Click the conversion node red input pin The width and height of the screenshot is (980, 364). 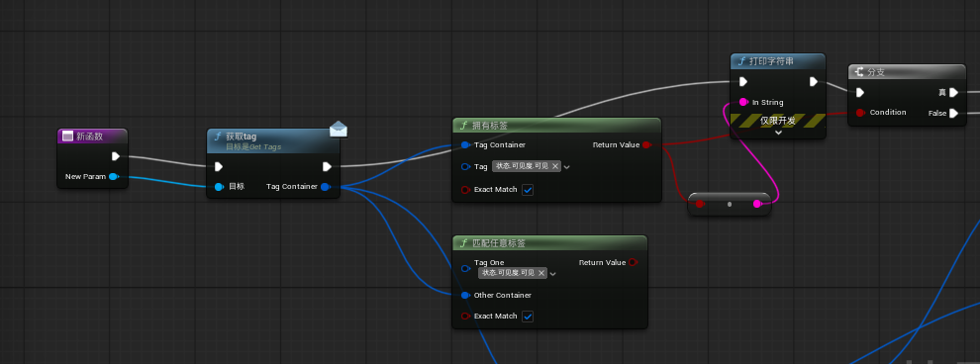click(x=700, y=204)
